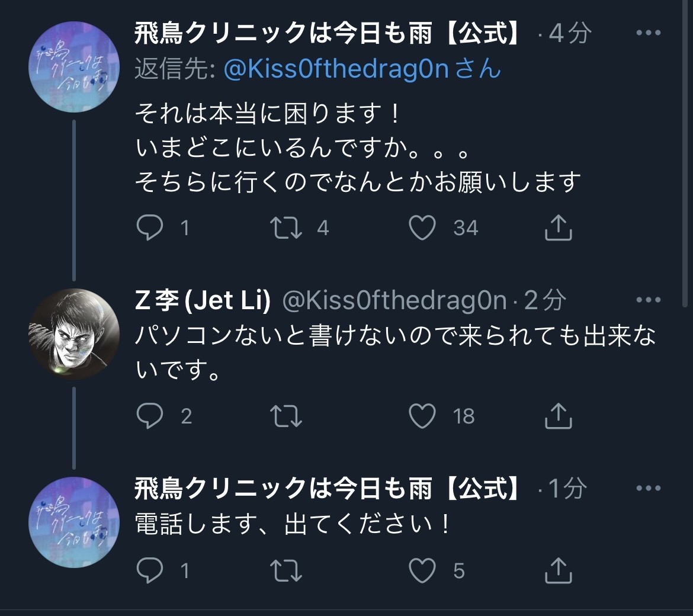Image resolution: width=693 pixels, height=616 pixels.
Task: Retweet the 電話します、出てください tweet
Action: coord(287,570)
